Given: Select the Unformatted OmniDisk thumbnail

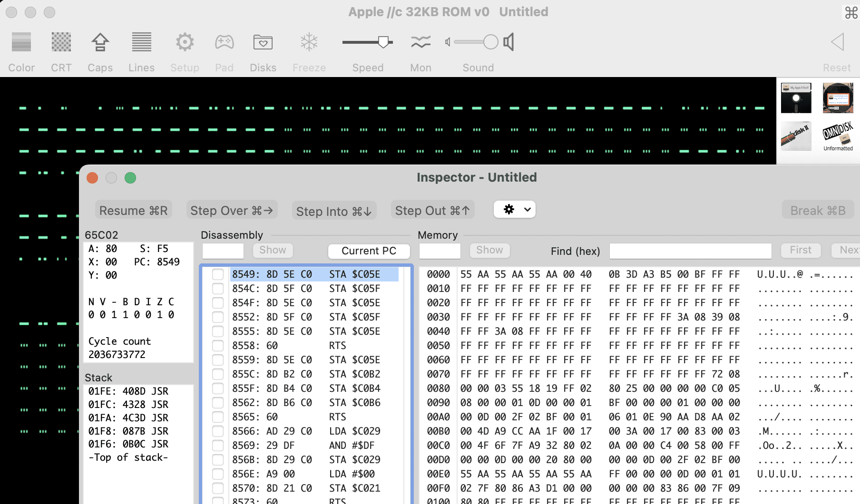Looking at the screenshot, I should 838,136.
